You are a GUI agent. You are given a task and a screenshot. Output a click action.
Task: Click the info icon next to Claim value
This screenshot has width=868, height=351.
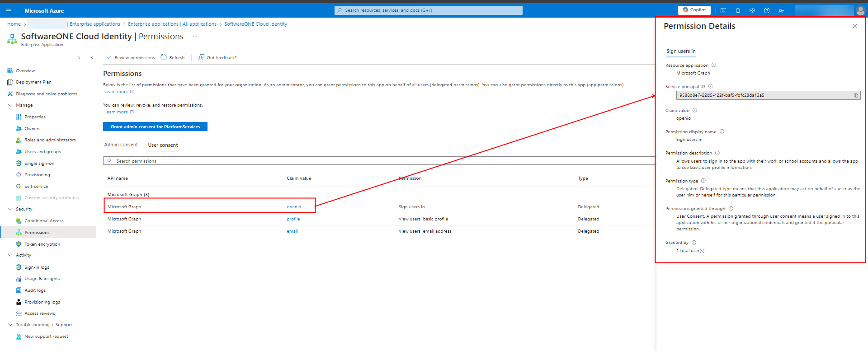695,110
